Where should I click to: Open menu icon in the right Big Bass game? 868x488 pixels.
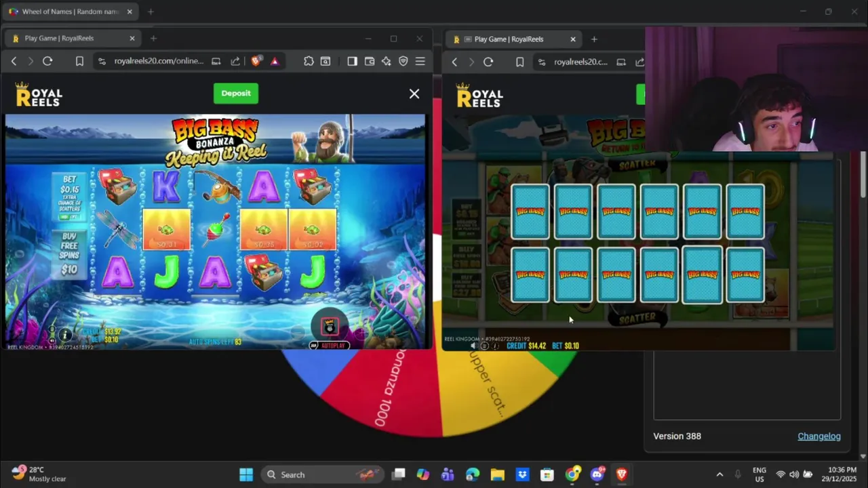pos(484,346)
